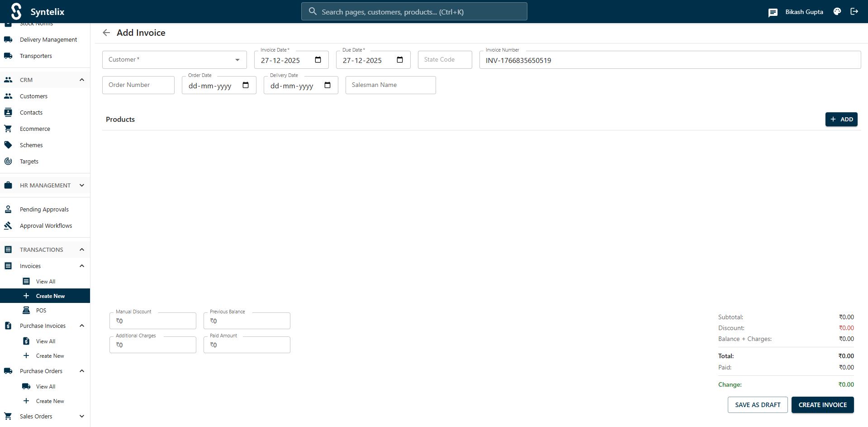Collapse the Purchase Invoices section
This screenshot has height=427, width=868.
pos(82,326)
